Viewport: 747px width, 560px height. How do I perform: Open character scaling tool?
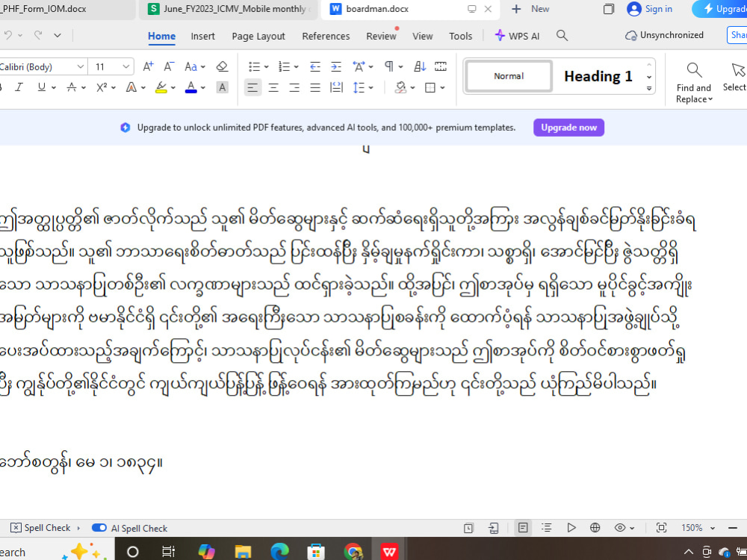pyautogui.click(x=359, y=66)
